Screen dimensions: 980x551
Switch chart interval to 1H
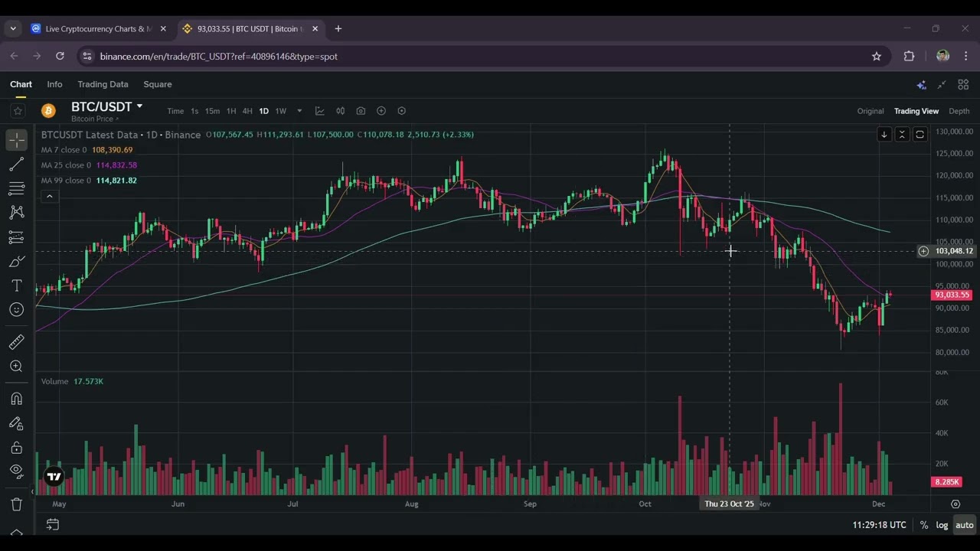click(x=230, y=111)
